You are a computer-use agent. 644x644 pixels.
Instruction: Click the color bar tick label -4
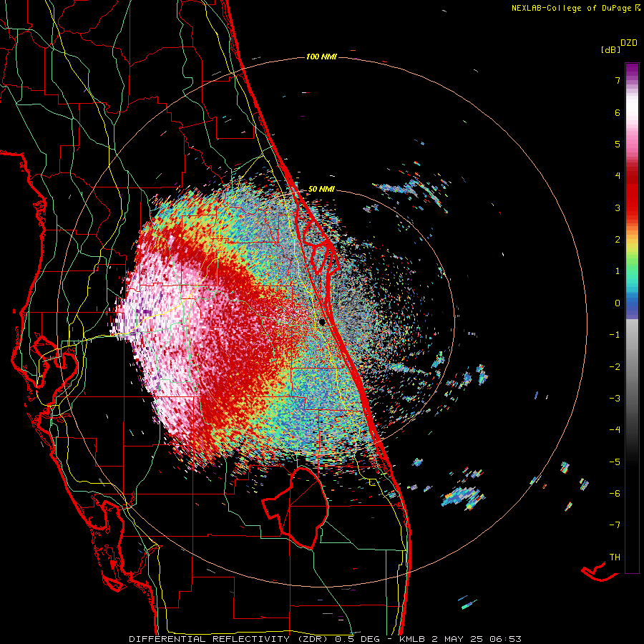[x=615, y=429]
